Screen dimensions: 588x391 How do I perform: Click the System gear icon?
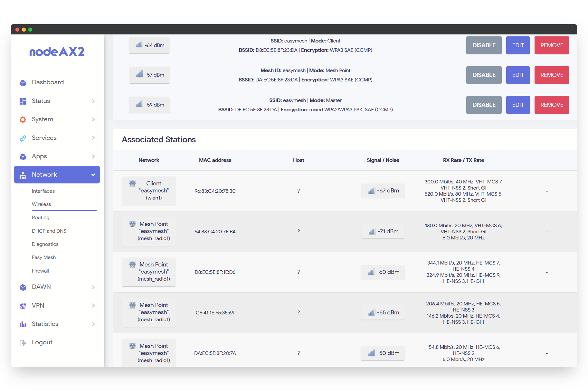(x=23, y=120)
